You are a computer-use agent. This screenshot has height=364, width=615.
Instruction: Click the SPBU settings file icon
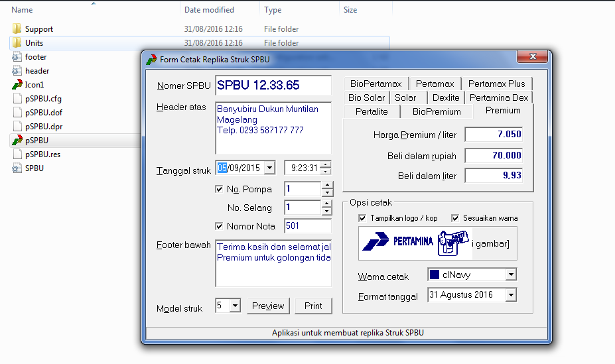[x=17, y=168]
